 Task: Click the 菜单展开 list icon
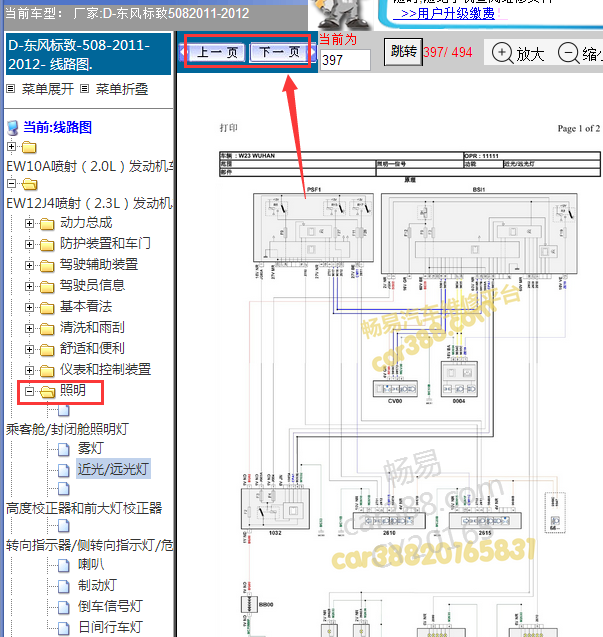pyautogui.click(x=11, y=89)
